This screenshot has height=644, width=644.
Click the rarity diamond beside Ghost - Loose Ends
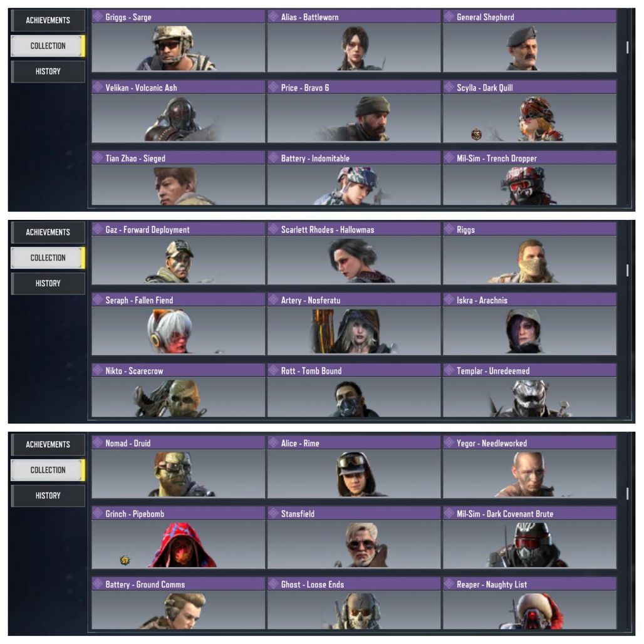pos(274,584)
